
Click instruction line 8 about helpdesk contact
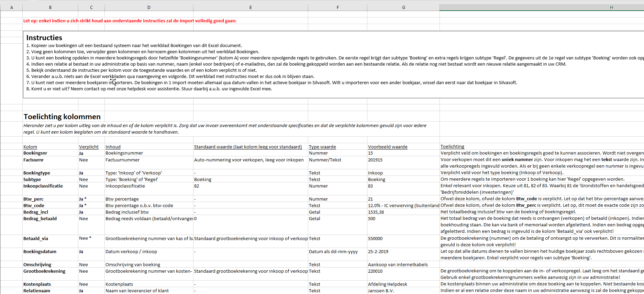point(149,89)
